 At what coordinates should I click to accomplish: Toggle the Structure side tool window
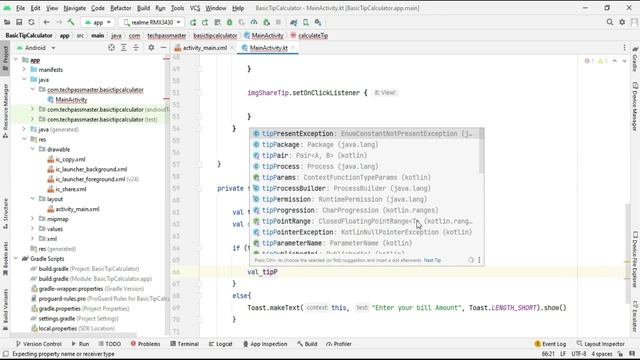5,213
